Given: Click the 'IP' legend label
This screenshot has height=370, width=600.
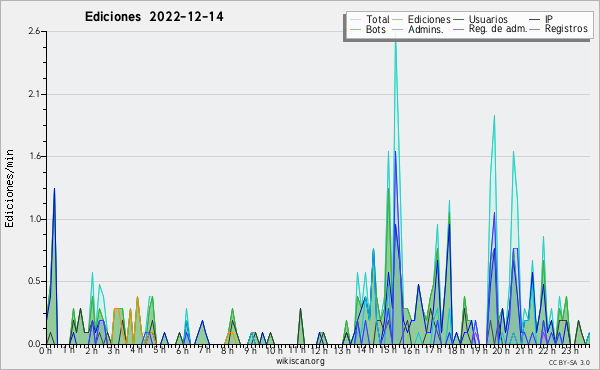Looking at the screenshot, I should pos(549,19).
